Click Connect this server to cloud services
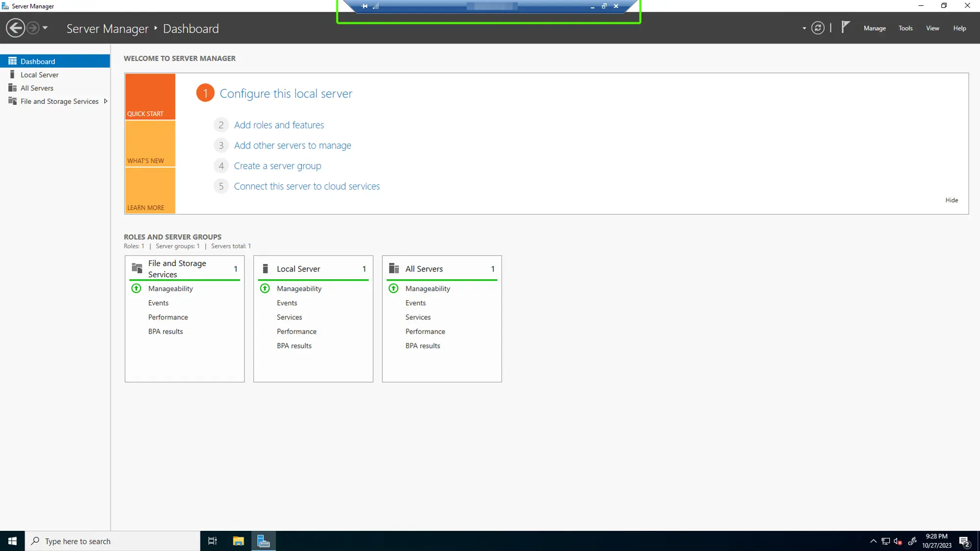This screenshot has height=551, width=980. [307, 186]
